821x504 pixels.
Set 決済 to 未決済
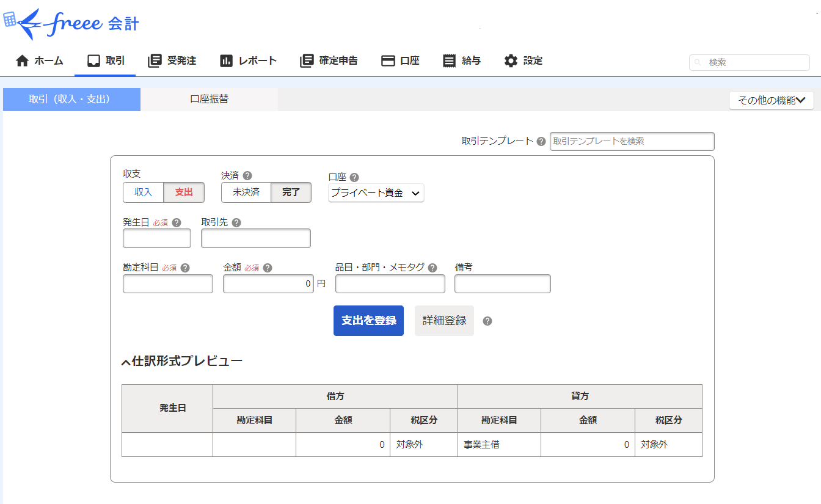click(x=246, y=192)
